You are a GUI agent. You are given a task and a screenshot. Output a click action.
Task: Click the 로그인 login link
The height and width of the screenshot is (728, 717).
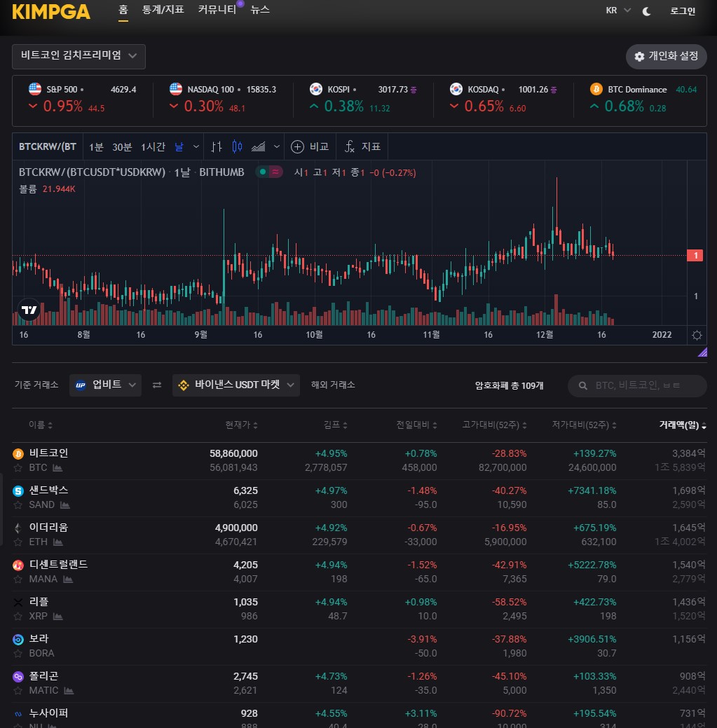[682, 11]
